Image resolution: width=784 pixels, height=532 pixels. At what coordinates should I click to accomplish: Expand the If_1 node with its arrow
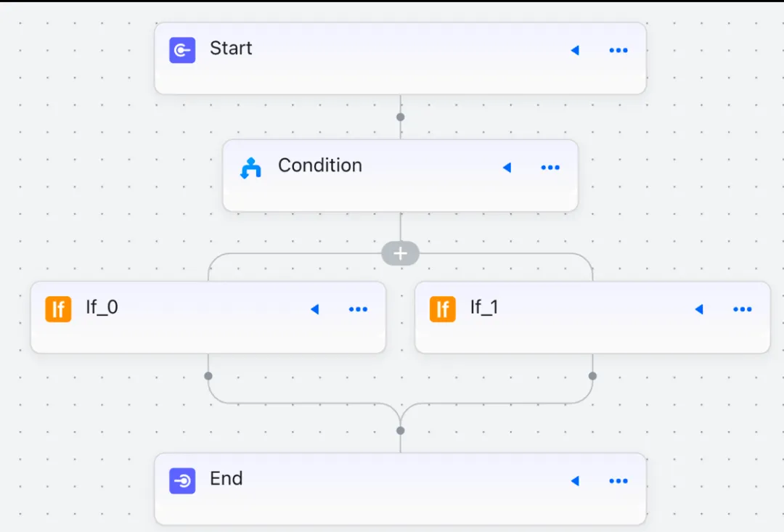tap(700, 309)
